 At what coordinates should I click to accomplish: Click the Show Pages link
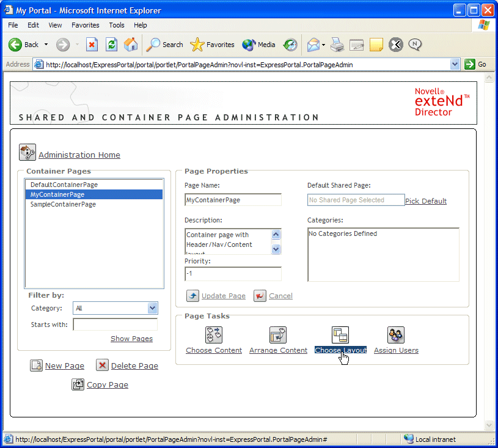coord(131,339)
